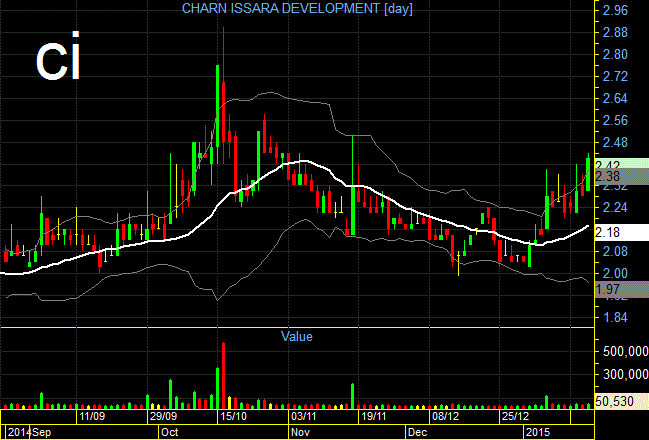The image size is (649, 440).
Task: Click the white 2.18 moving average value tag
Action: pyautogui.click(x=622, y=232)
